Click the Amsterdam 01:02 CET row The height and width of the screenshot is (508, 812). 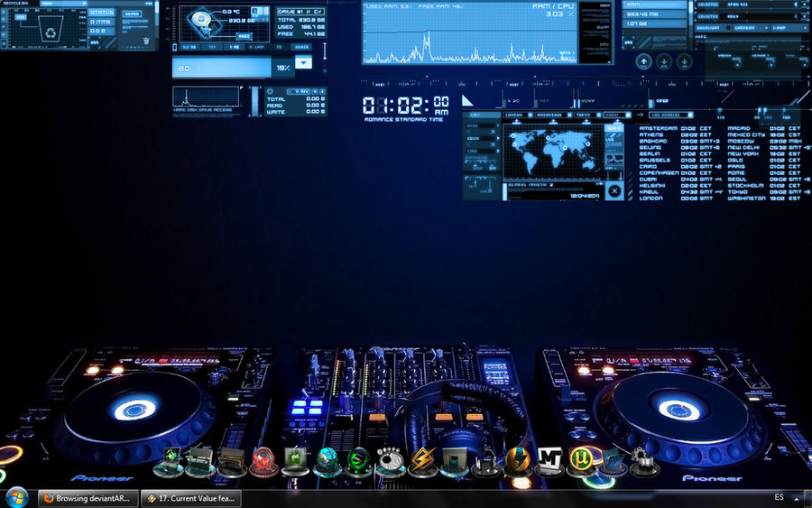[x=675, y=128]
